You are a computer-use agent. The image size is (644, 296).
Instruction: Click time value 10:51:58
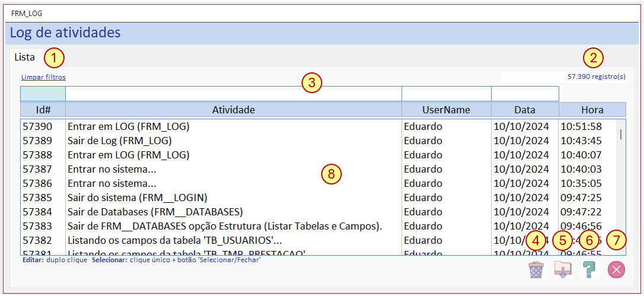(581, 126)
